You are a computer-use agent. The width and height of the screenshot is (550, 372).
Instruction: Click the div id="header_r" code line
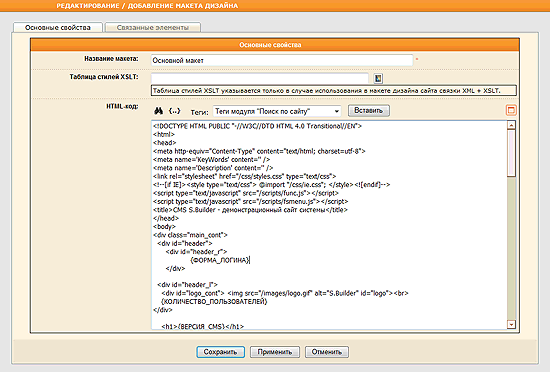(x=196, y=252)
